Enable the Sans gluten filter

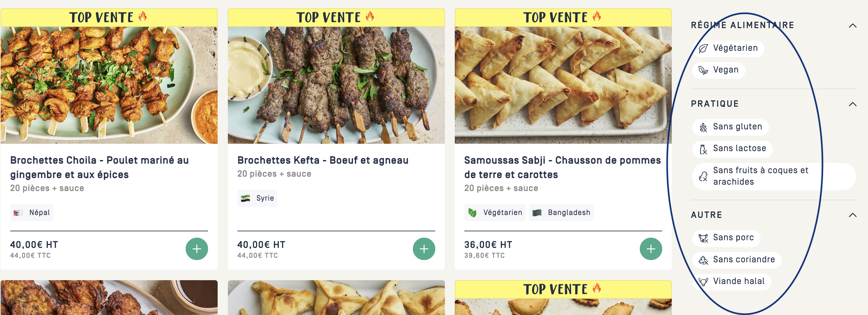click(x=731, y=127)
